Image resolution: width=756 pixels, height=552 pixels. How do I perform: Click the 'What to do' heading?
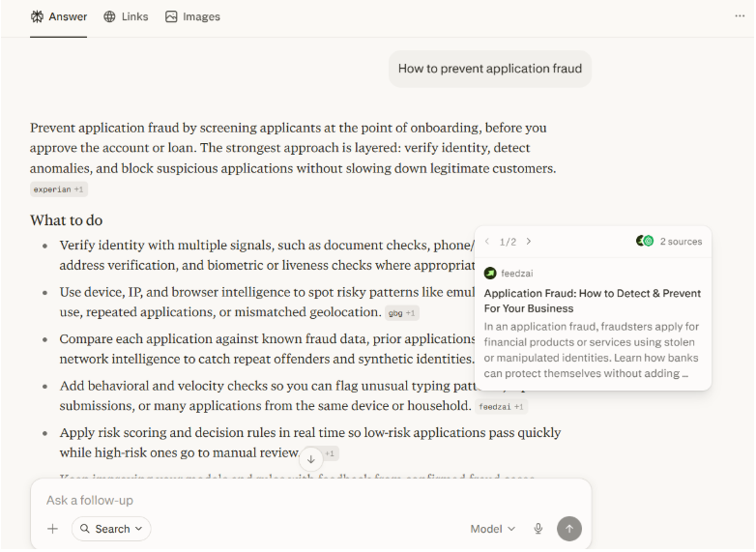(66, 220)
